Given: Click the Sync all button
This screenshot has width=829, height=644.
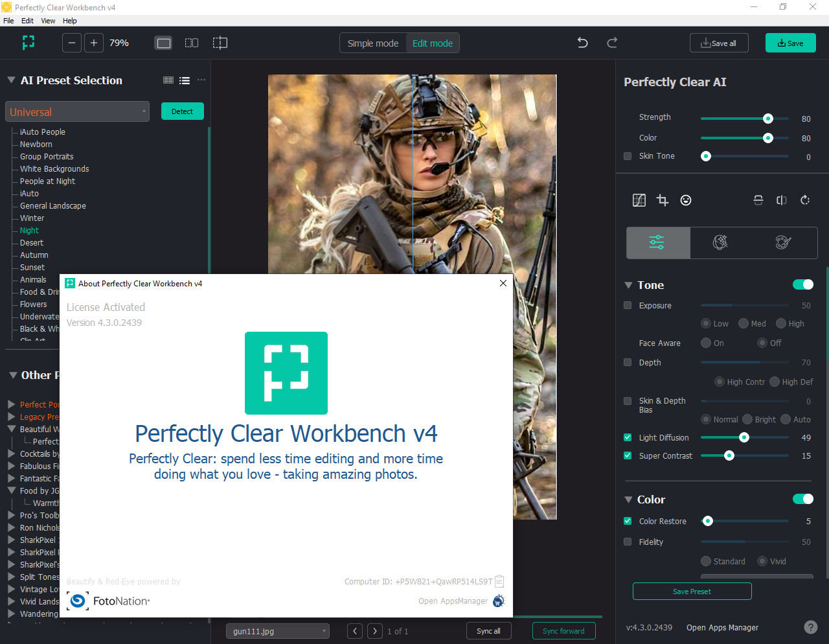Looking at the screenshot, I should click(488, 631).
